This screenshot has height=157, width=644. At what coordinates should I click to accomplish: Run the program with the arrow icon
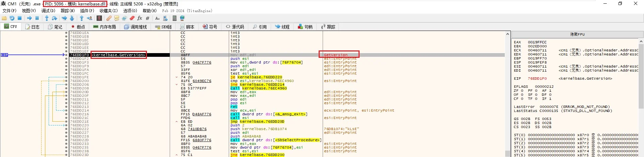(x=30, y=18)
